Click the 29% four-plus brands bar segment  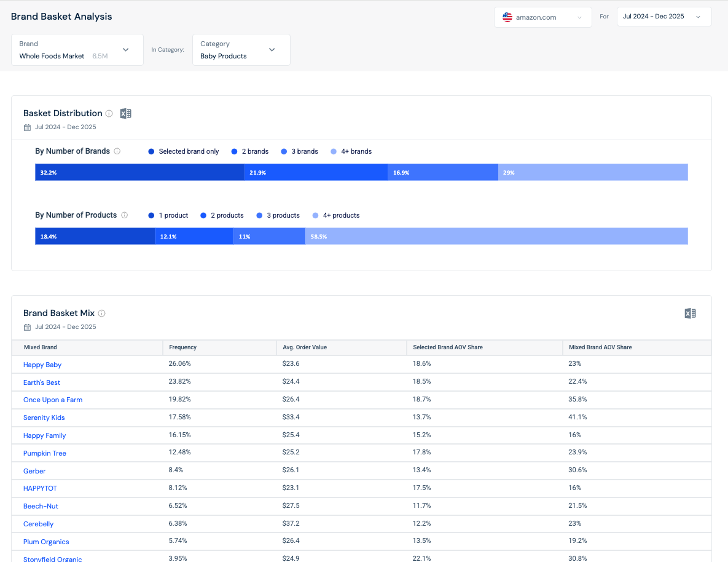pyautogui.click(x=593, y=172)
